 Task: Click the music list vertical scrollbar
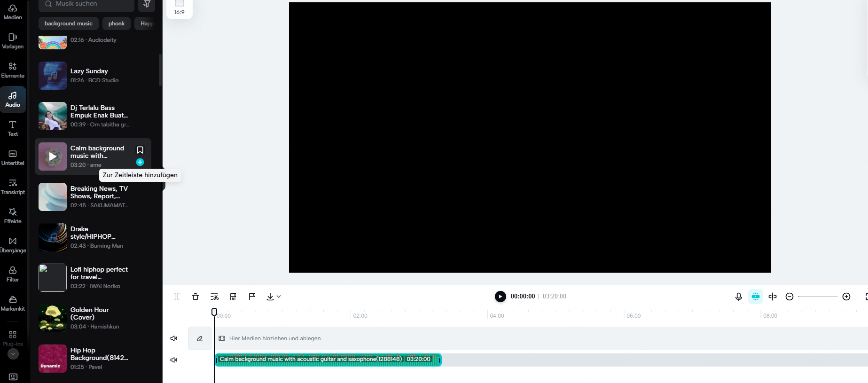[160, 70]
